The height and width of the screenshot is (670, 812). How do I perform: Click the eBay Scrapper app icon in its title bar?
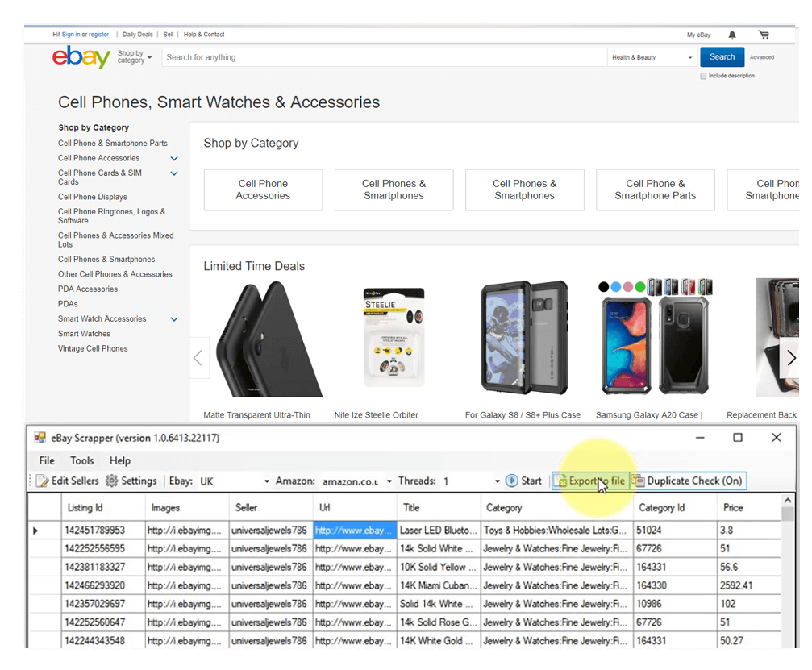[x=40, y=438]
